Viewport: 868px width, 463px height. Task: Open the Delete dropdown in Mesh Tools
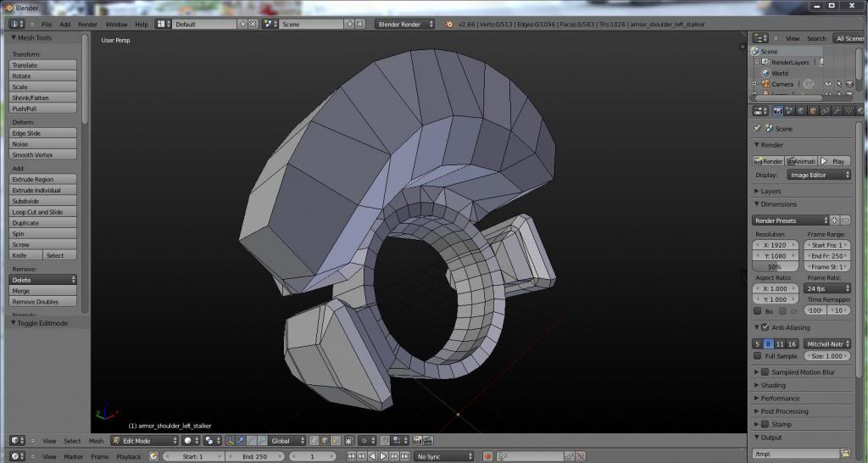tap(42, 280)
